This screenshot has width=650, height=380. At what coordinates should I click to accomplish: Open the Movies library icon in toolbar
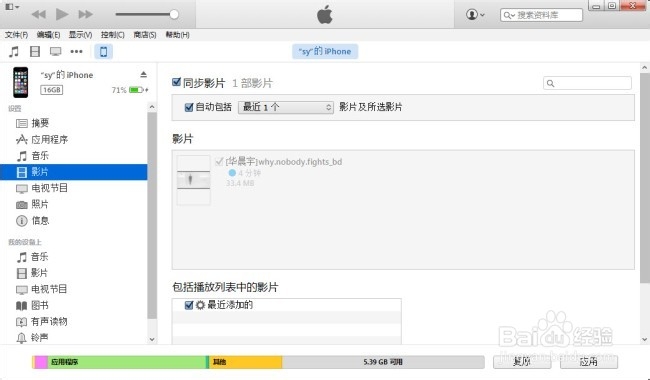click(35, 51)
